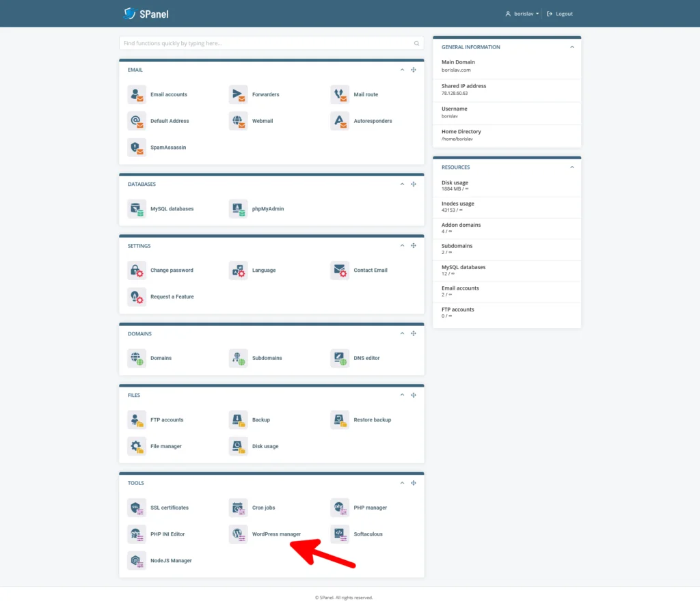Open the WordPress manager tool
Screen dimensions: 700x608
tap(275, 534)
